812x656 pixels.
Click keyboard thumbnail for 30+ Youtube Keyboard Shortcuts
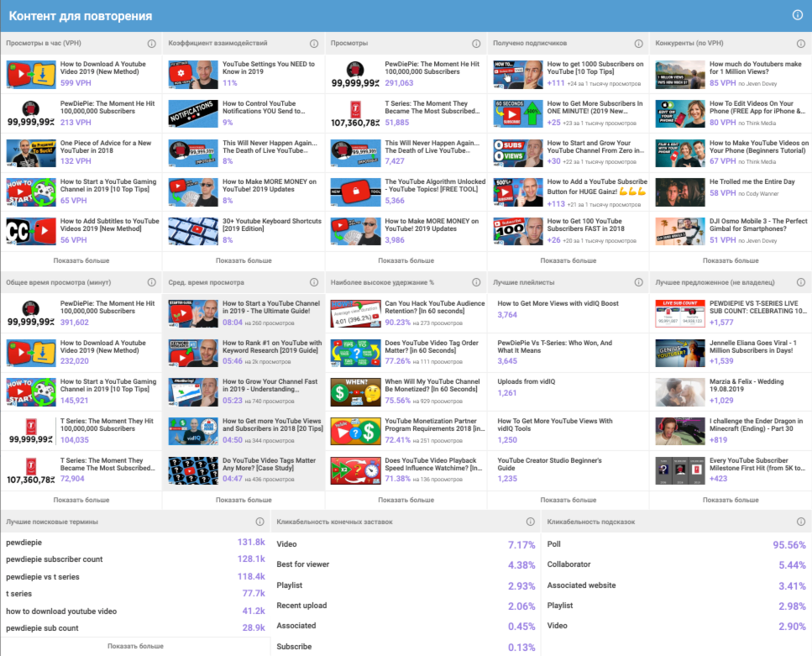point(193,231)
